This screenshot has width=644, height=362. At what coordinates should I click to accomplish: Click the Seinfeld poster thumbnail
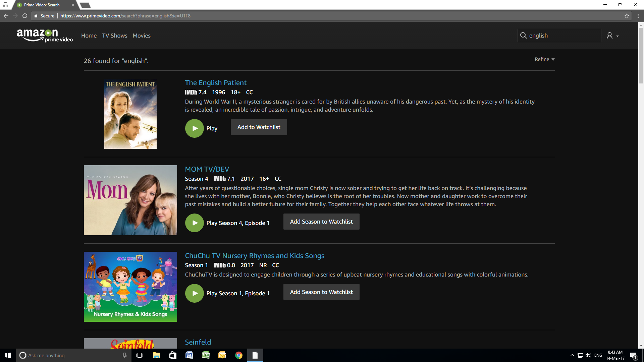pos(130,343)
